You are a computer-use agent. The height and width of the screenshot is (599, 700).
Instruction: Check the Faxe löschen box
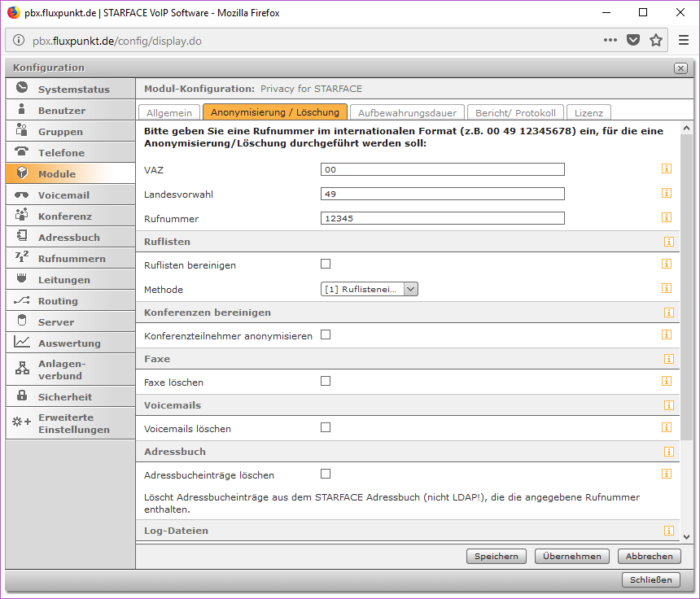pyautogui.click(x=326, y=381)
